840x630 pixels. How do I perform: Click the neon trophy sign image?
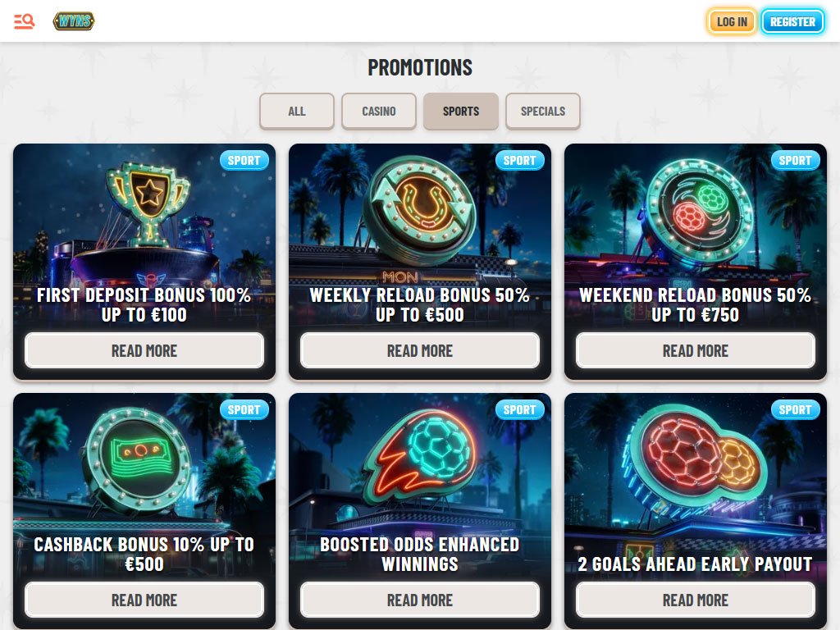pos(148,203)
